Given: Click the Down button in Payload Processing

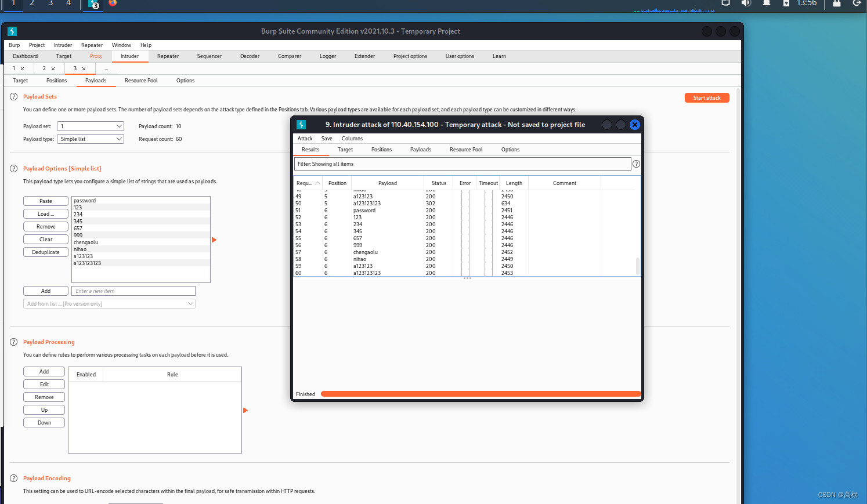Looking at the screenshot, I should tap(44, 423).
